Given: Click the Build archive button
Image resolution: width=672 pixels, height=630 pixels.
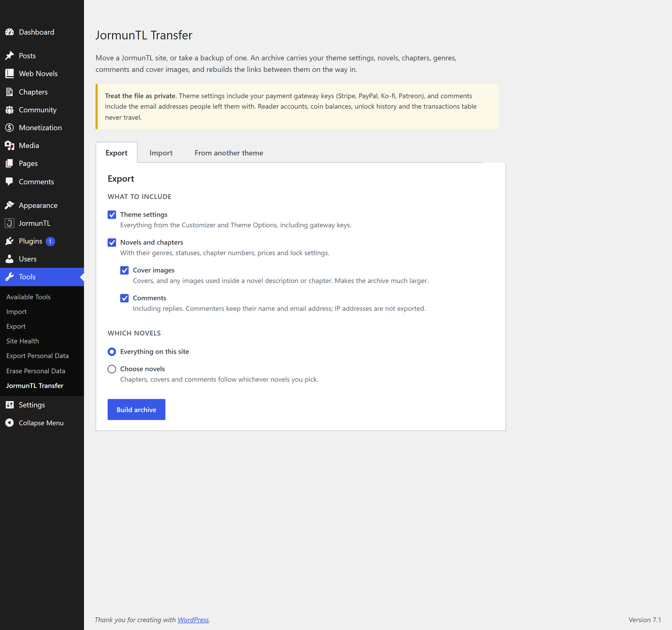Looking at the screenshot, I should click(x=136, y=409).
